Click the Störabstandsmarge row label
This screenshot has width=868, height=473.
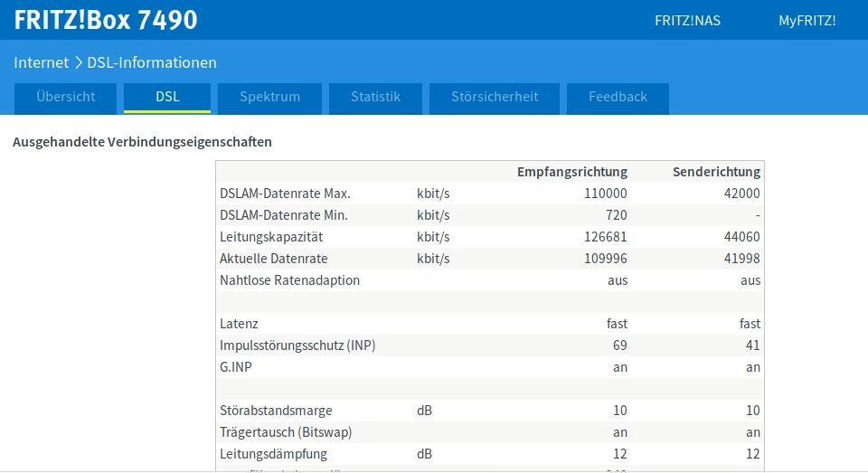[x=276, y=411]
